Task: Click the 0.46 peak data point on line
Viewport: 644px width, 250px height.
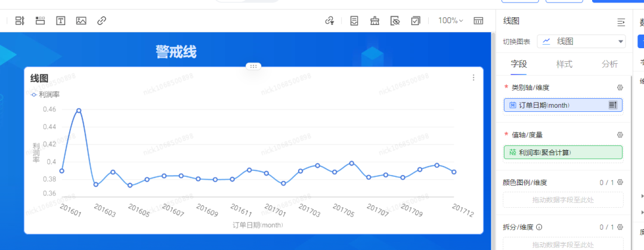Action: (79, 111)
